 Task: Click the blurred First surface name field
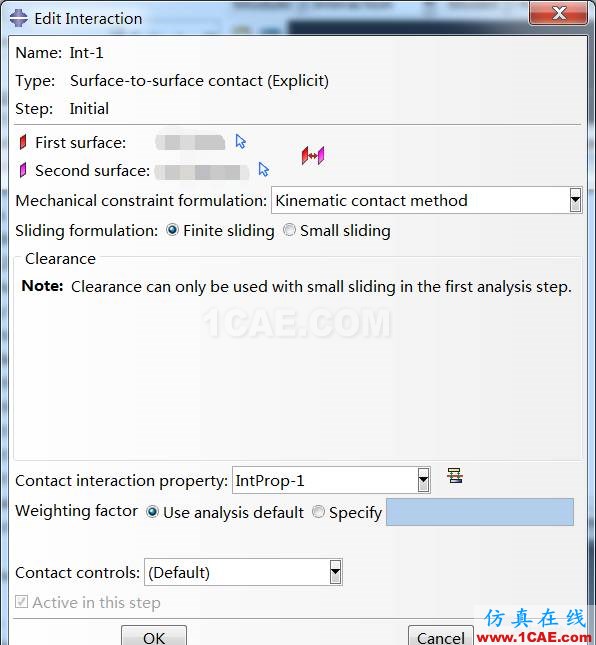click(190, 142)
